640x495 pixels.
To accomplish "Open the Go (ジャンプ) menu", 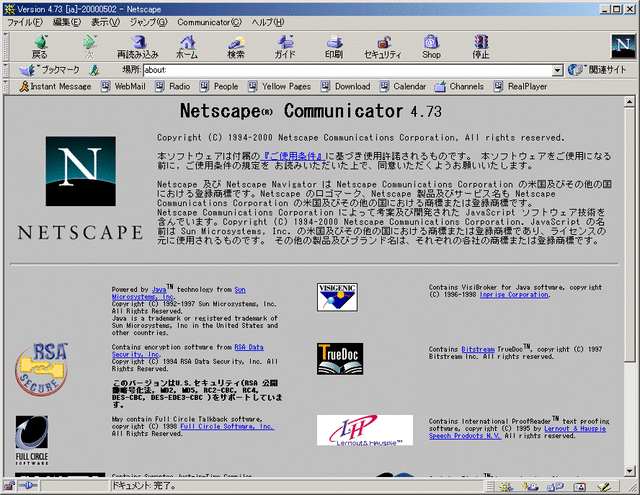I will point(148,22).
